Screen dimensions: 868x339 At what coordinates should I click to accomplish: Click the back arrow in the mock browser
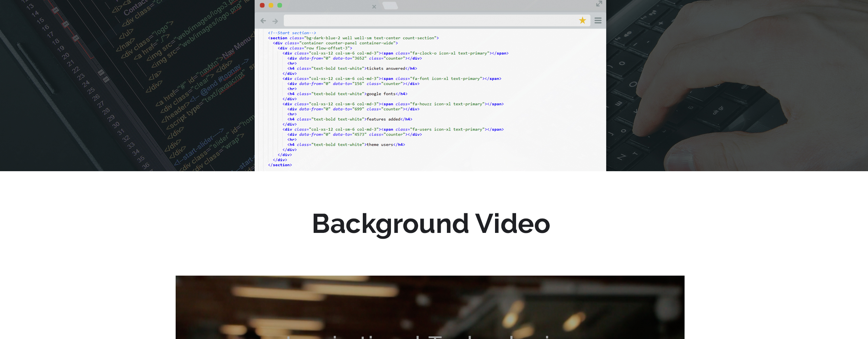(x=263, y=21)
